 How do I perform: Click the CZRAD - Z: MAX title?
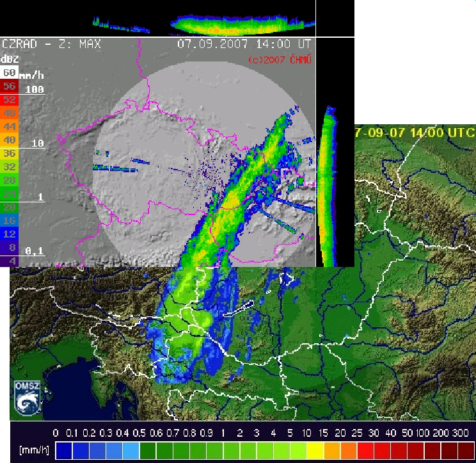point(51,44)
